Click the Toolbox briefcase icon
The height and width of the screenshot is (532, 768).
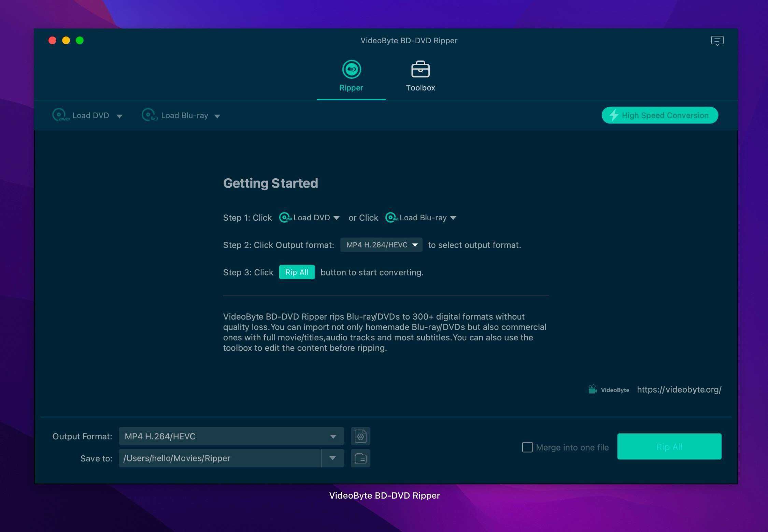coord(420,70)
